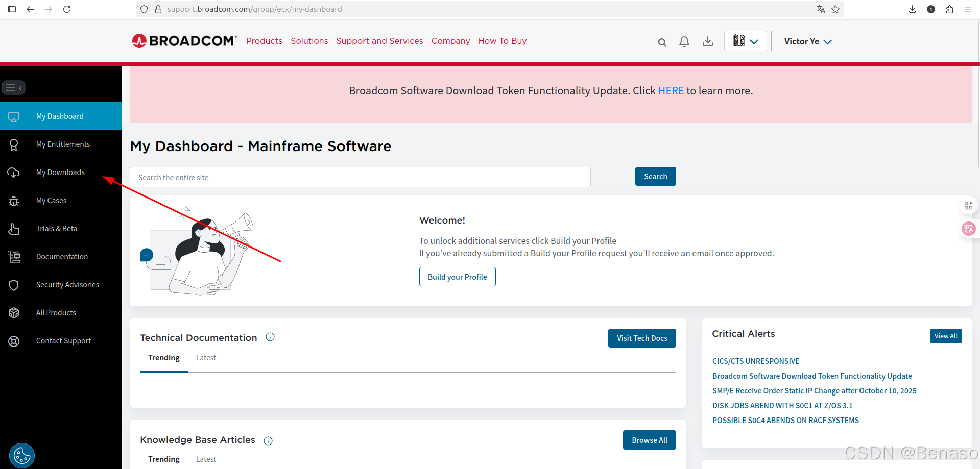Click the info icon beside Knowledge Base Articles
The height and width of the screenshot is (469, 980).
coord(268,441)
